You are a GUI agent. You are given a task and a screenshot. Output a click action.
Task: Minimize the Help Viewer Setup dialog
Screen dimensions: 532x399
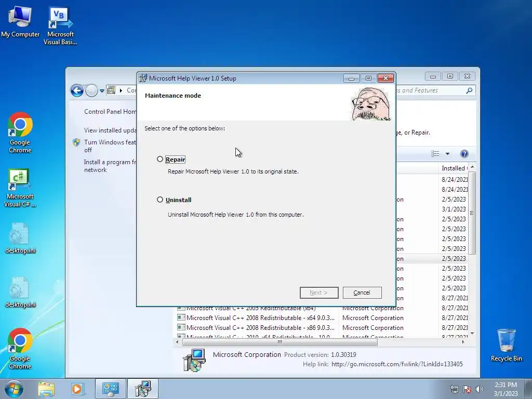[351, 78]
